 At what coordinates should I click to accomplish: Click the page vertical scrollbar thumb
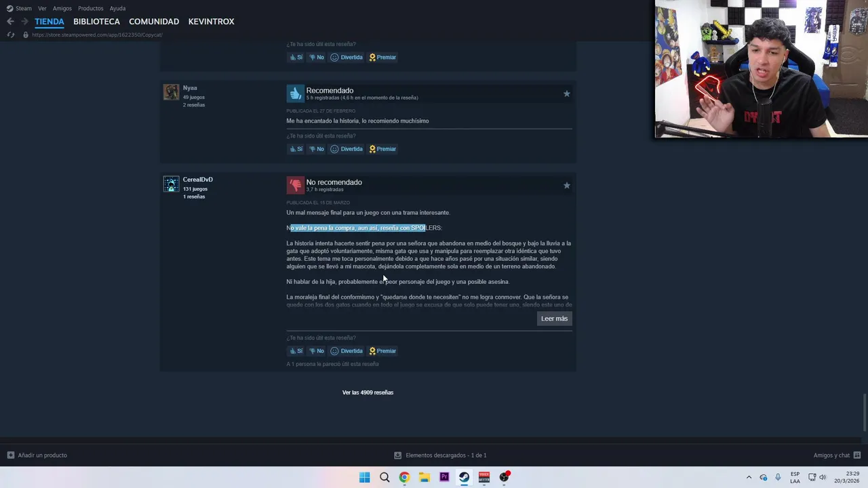click(x=865, y=412)
